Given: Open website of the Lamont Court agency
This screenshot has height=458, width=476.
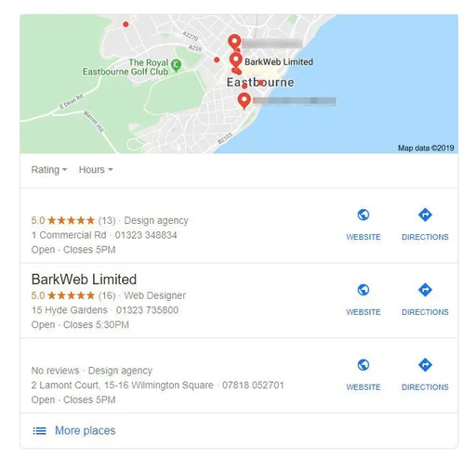Looking at the screenshot, I should pyautogui.click(x=364, y=374).
